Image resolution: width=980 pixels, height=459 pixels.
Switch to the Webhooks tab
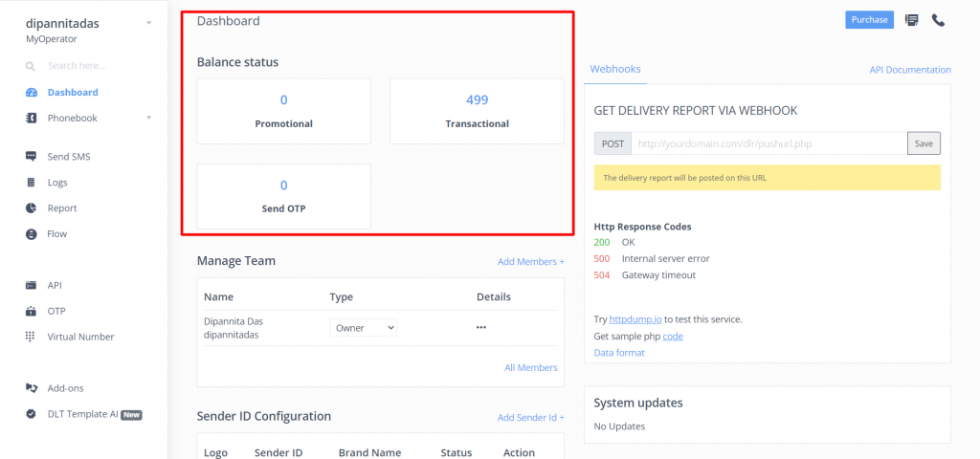(615, 69)
